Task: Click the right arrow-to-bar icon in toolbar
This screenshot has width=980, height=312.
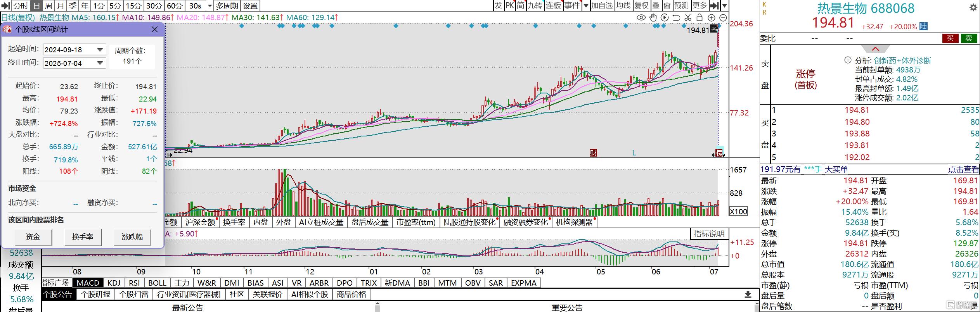Action: [x=714, y=5]
